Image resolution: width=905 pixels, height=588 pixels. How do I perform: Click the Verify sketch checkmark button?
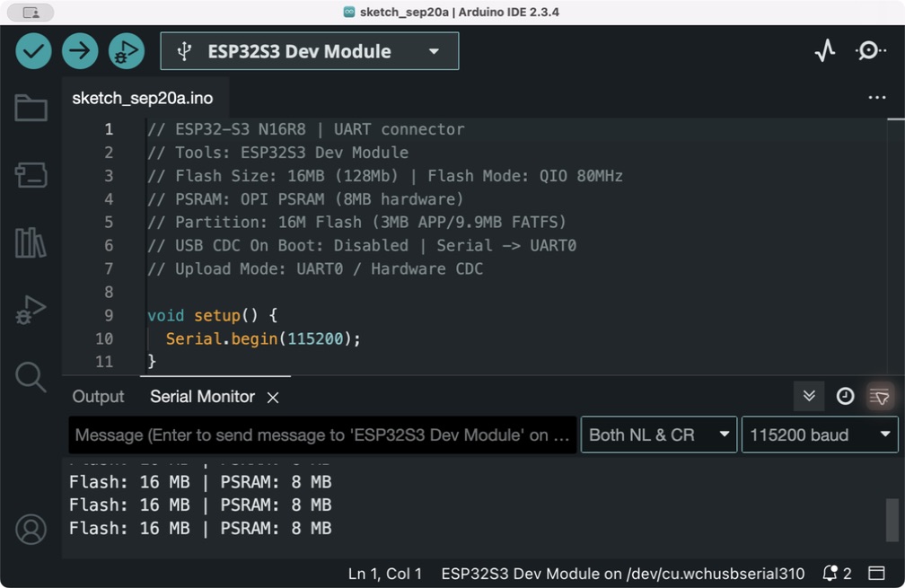click(33, 51)
